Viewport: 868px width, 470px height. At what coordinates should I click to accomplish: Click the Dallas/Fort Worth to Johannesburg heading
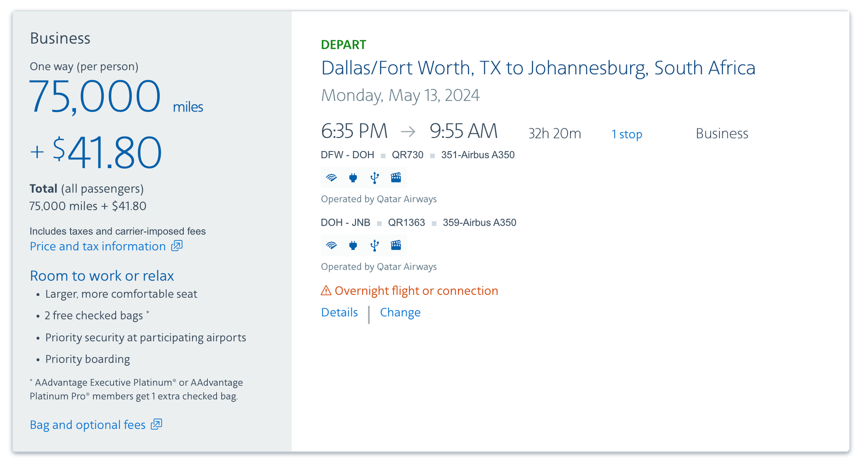(538, 68)
